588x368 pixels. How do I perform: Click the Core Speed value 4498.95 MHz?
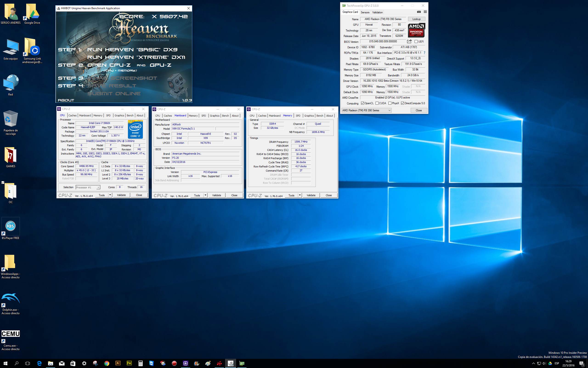click(x=86, y=166)
